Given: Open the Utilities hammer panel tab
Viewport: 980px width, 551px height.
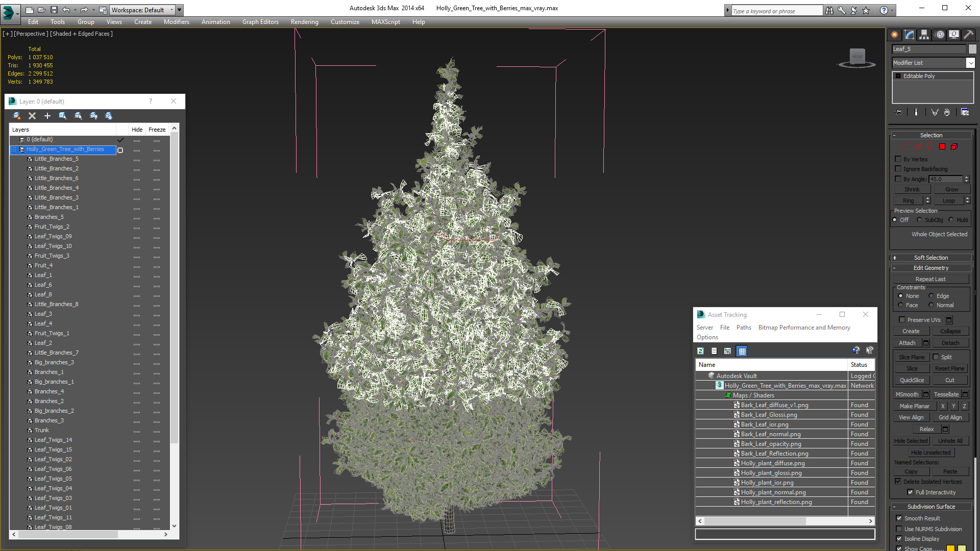Looking at the screenshot, I should (x=968, y=35).
